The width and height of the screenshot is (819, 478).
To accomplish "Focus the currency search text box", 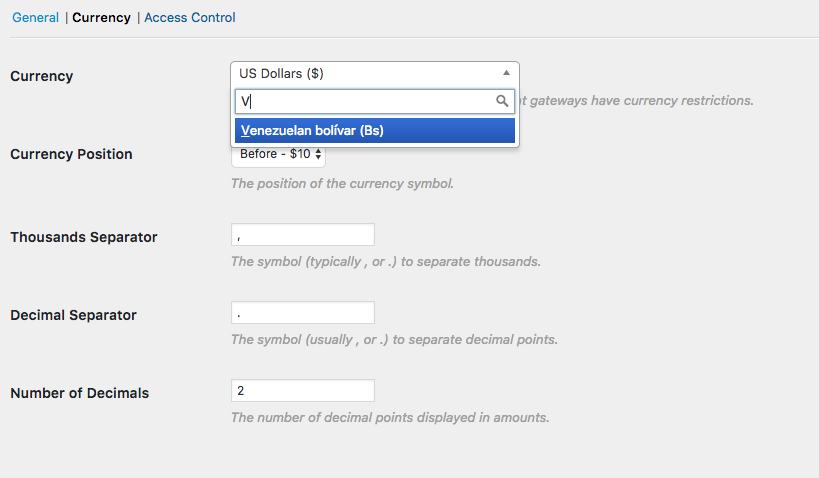I will (x=375, y=101).
